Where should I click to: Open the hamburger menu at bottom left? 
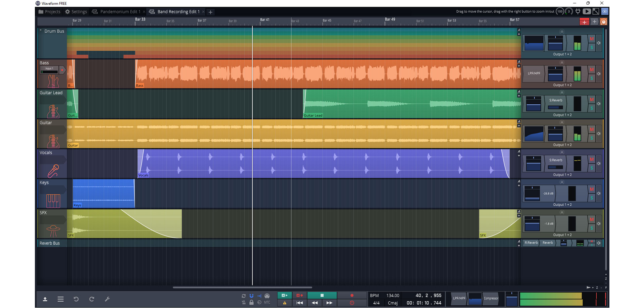coord(60,299)
